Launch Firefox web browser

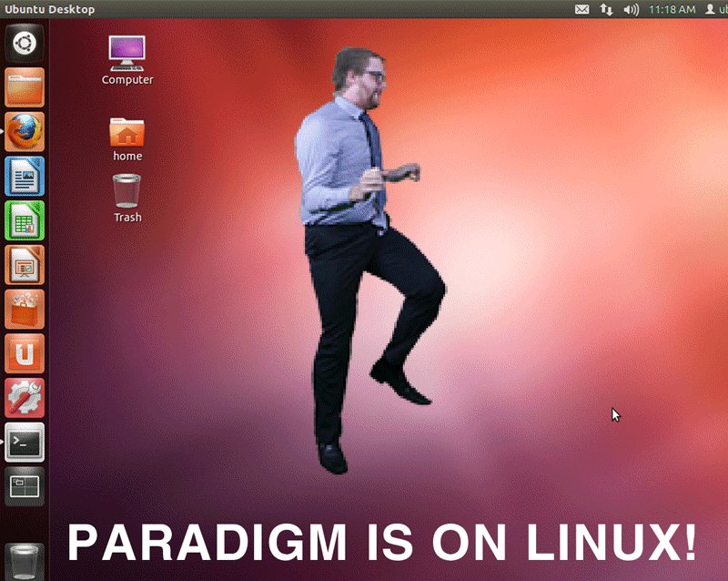pos(25,132)
